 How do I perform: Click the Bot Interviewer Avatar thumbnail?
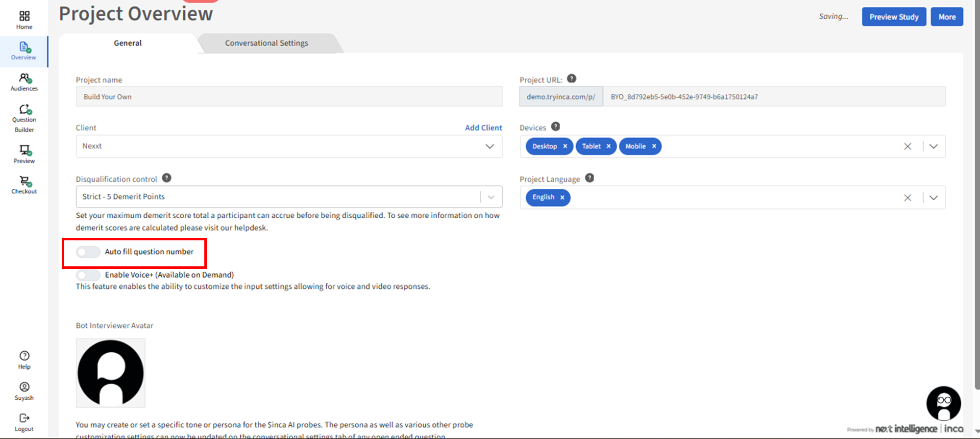[111, 373]
